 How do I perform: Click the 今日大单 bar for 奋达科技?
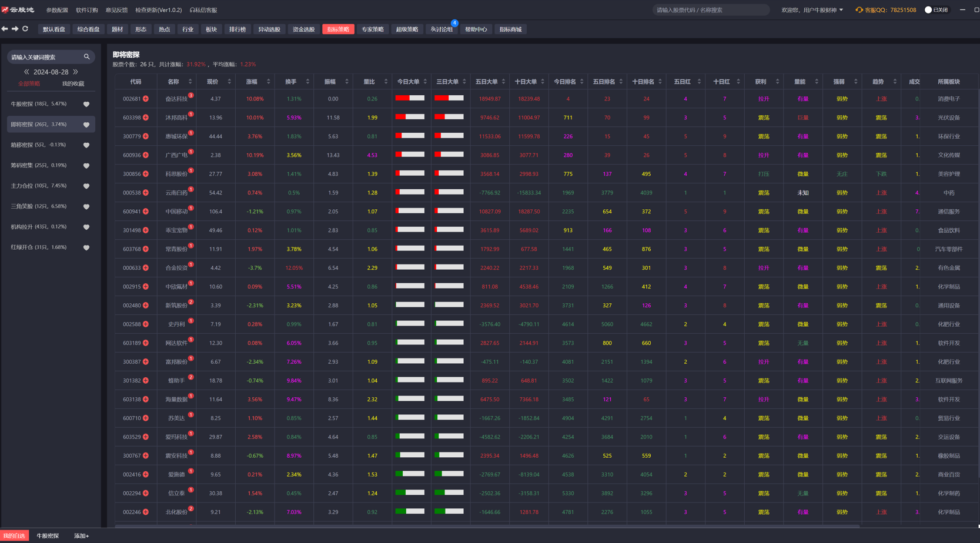(x=410, y=98)
